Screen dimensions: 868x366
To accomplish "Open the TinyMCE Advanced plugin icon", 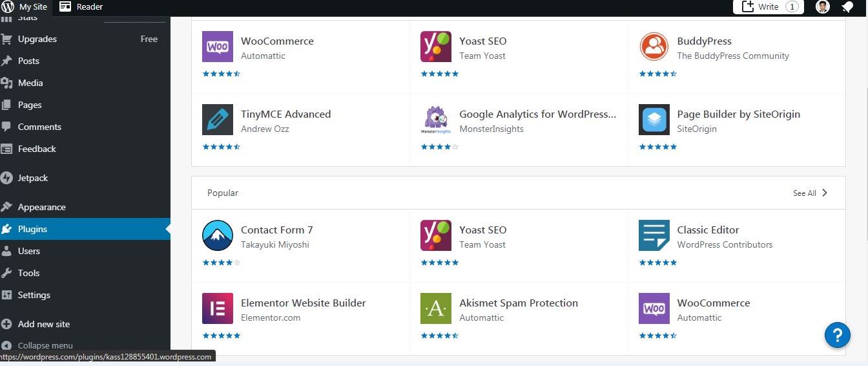I will pyautogui.click(x=218, y=120).
